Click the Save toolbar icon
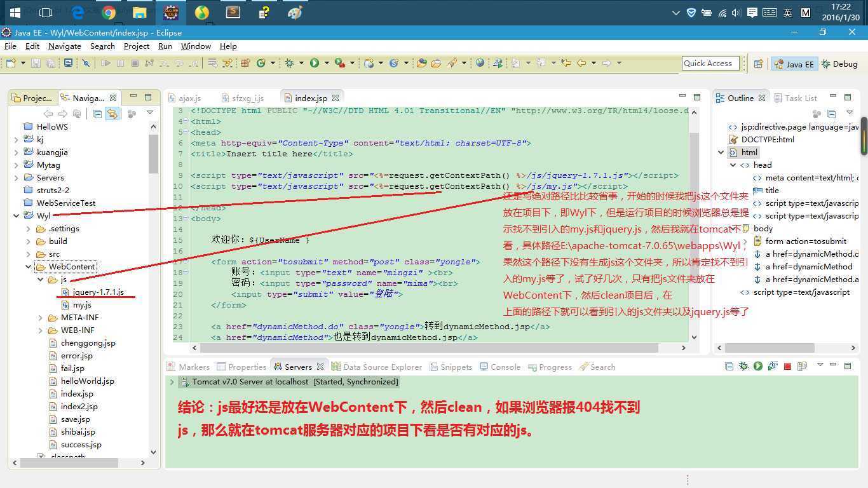 36,63
